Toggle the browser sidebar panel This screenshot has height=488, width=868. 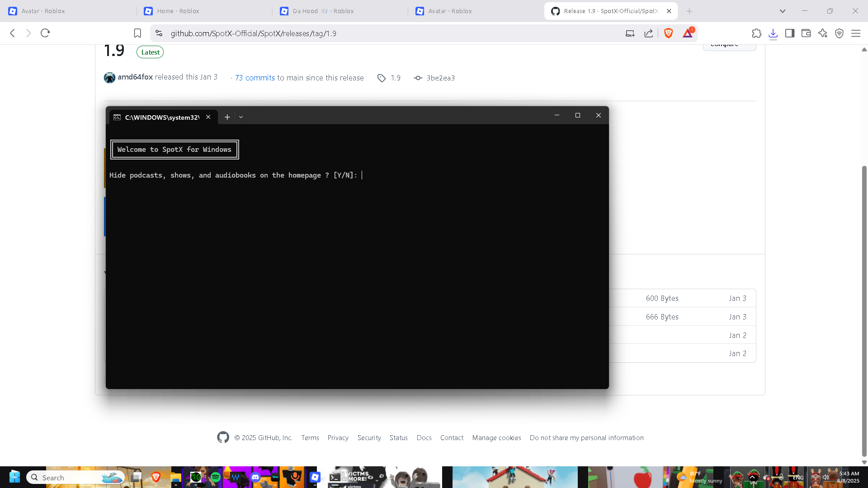coord(790,33)
